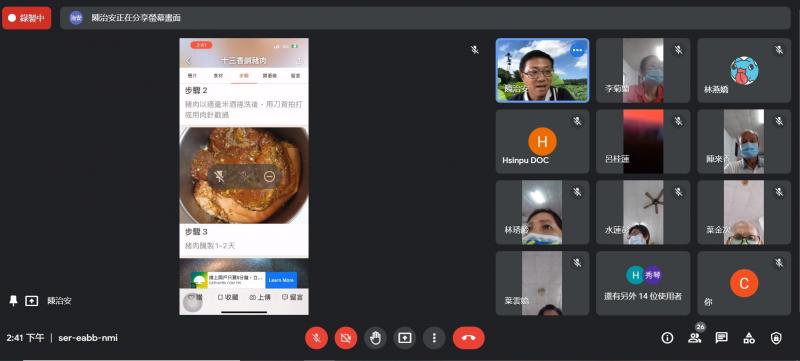Tap the AssistiveTouch circle on phone screen
The image size is (800, 361).
click(x=192, y=302)
